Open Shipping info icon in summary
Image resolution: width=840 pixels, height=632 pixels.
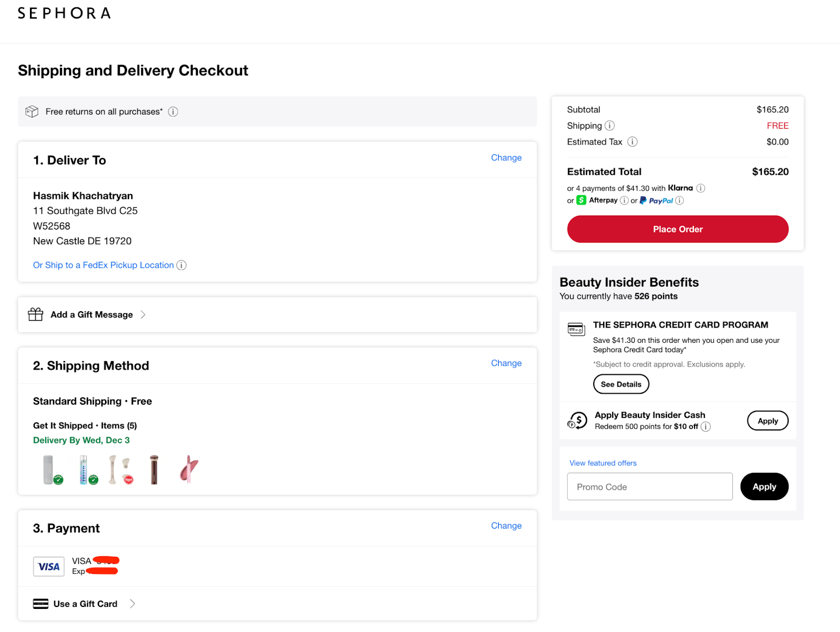(x=610, y=125)
